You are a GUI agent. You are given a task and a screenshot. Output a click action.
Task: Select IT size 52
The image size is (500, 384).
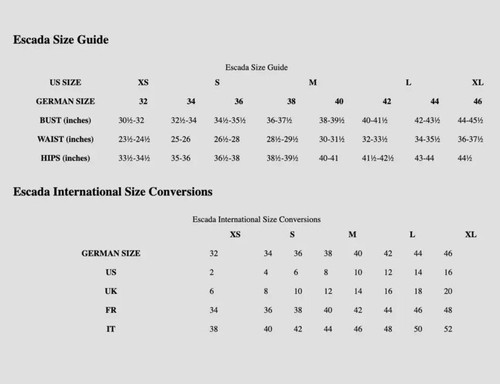[448, 329]
